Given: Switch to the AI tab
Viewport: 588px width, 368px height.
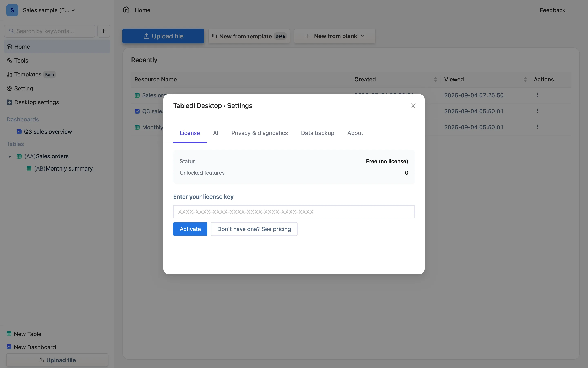Looking at the screenshot, I should pos(216,133).
